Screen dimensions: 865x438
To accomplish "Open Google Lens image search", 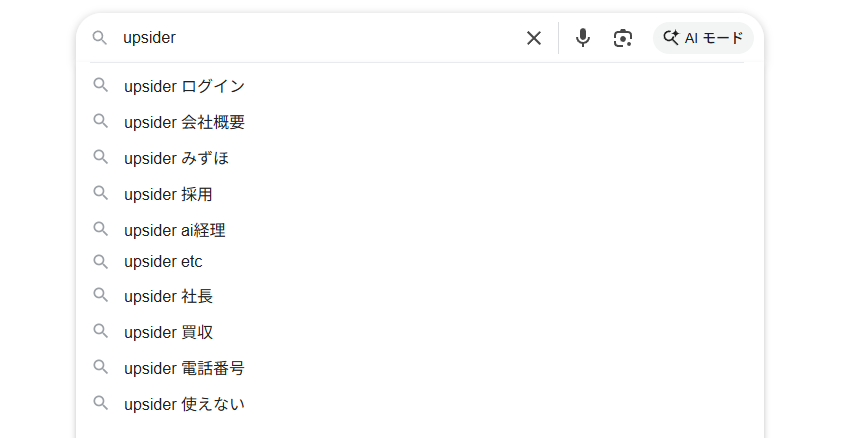I will tap(623, 38).
